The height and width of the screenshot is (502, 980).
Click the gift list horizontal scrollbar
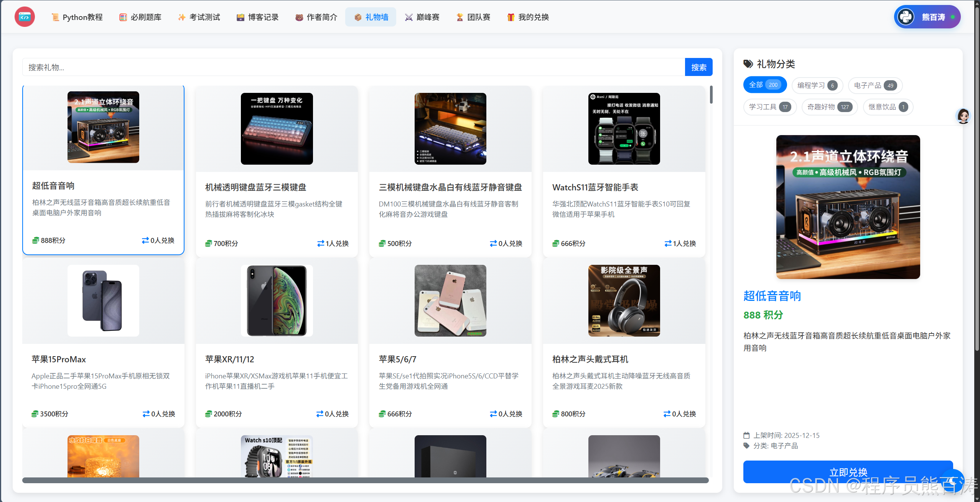(365, 480)
